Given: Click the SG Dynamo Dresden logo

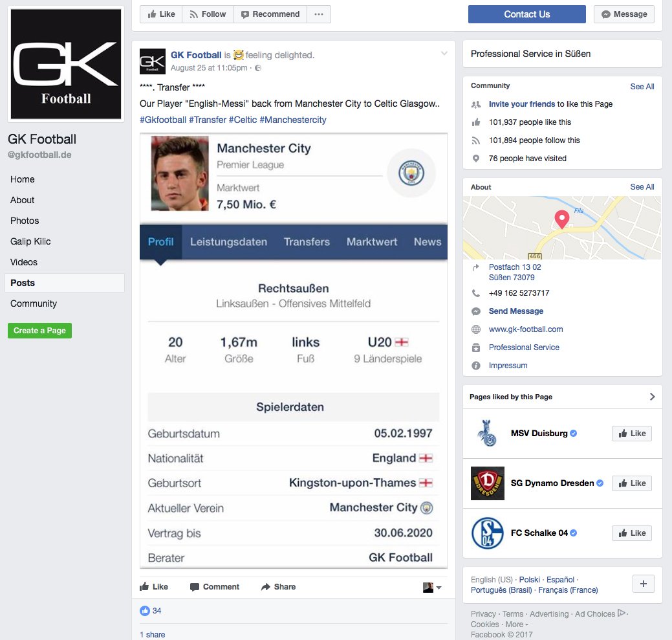Looking at the screenshot, I should coord(487,483).
